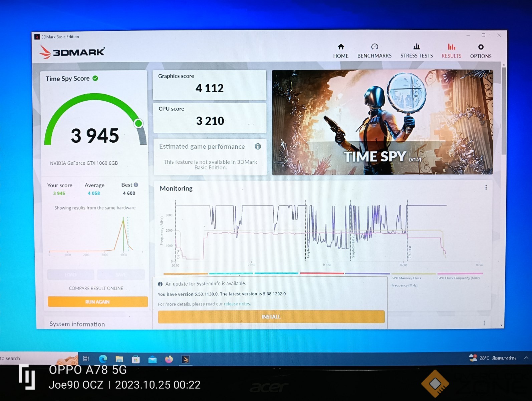Open Task View on the taskbar
532x401 pixels.
pyautogui.click(x=86, y=359)
